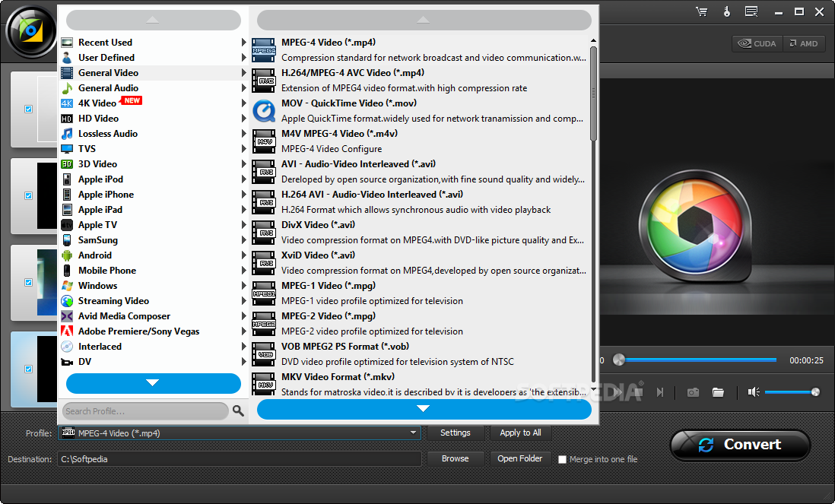
Task: Click the Open Folder button
Action: (x=519, y=458)
